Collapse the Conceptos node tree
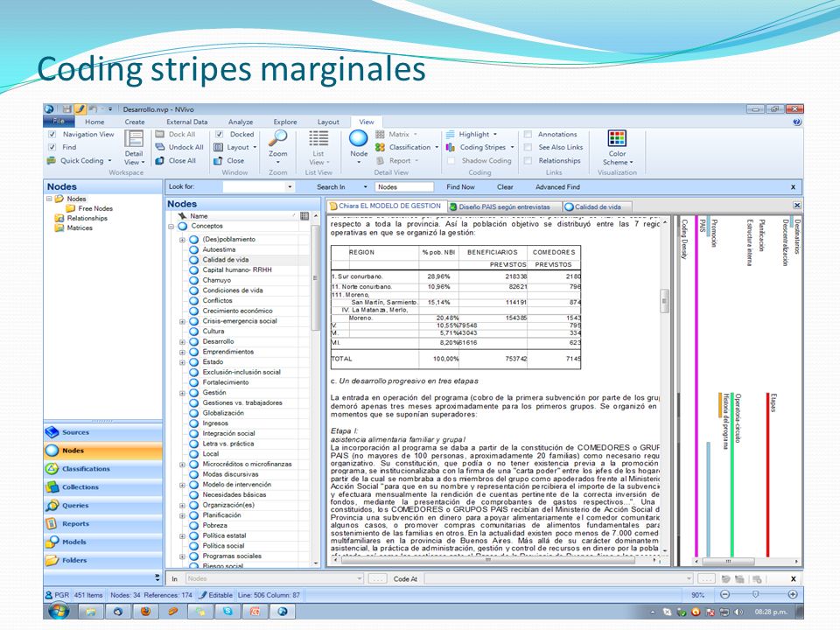This screenshot has width=840, height=630. (171, 227)
